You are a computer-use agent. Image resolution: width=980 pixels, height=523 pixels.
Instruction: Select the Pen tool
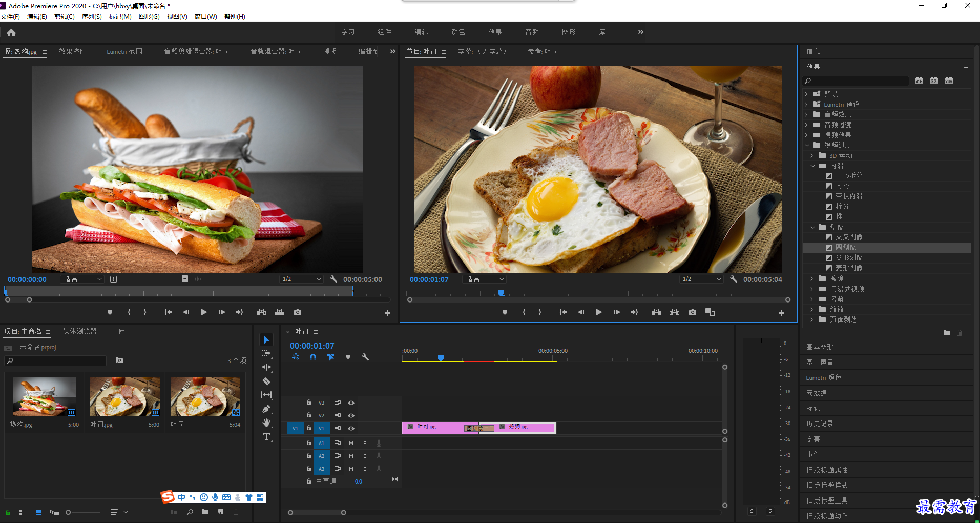[266, 409]
